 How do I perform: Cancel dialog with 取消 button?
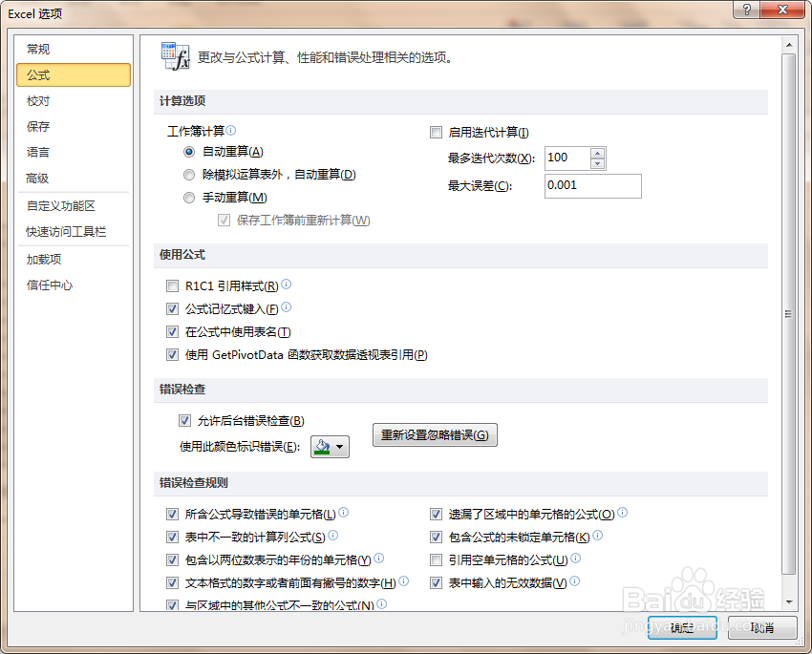[x=762, y=627]
